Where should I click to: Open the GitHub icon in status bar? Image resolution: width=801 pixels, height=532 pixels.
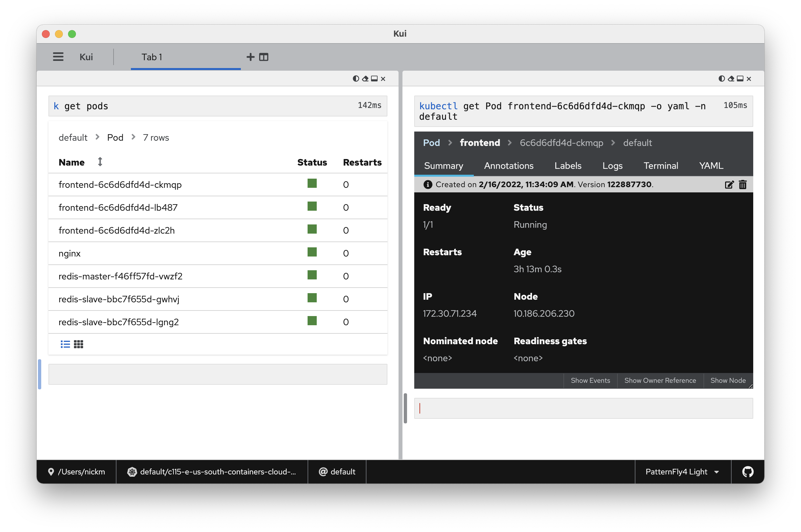[x=748, y=471]
